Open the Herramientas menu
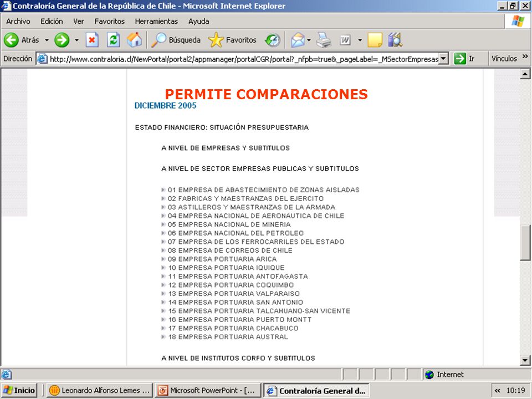532x399 pixels. (156, 22)
